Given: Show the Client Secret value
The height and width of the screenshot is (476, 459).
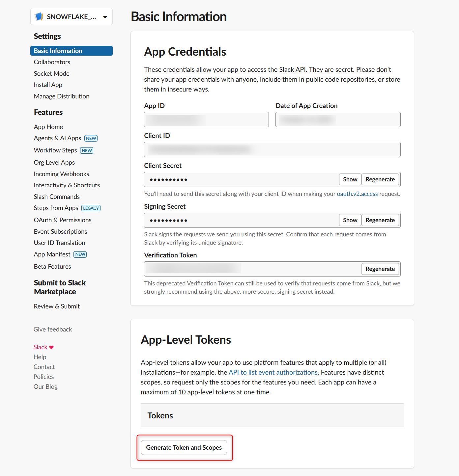Looking at the screenshot, I should 350,179.
